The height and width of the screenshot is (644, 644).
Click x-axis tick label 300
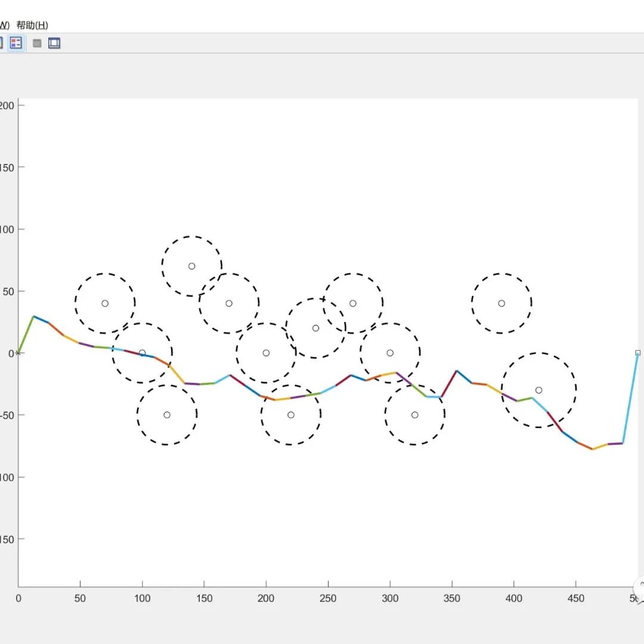pyautogui.click(x=390, y=599)
